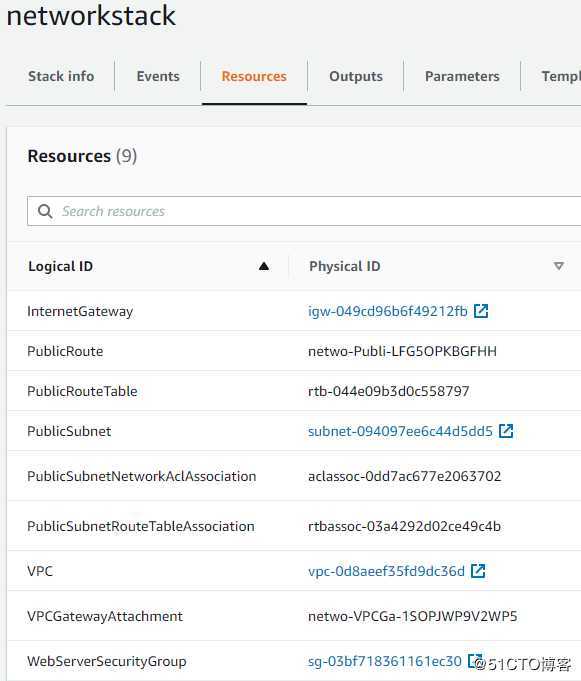Sort by Physical ID column arrow
581x681 pixels.
point(559,266)
